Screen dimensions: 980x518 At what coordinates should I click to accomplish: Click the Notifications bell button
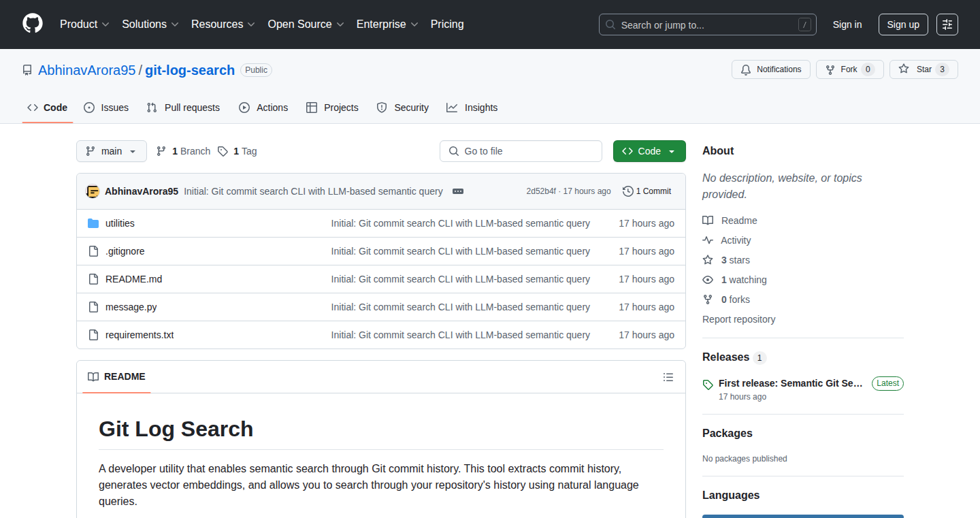(x=771, y=69)
